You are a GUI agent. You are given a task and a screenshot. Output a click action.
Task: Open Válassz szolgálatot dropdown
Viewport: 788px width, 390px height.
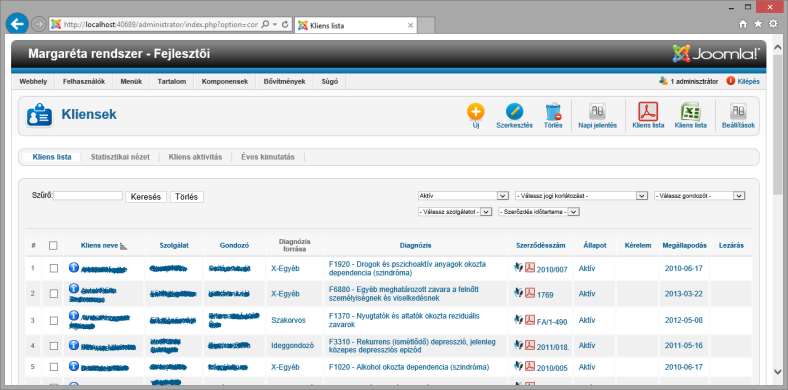[x=454, y=212]
